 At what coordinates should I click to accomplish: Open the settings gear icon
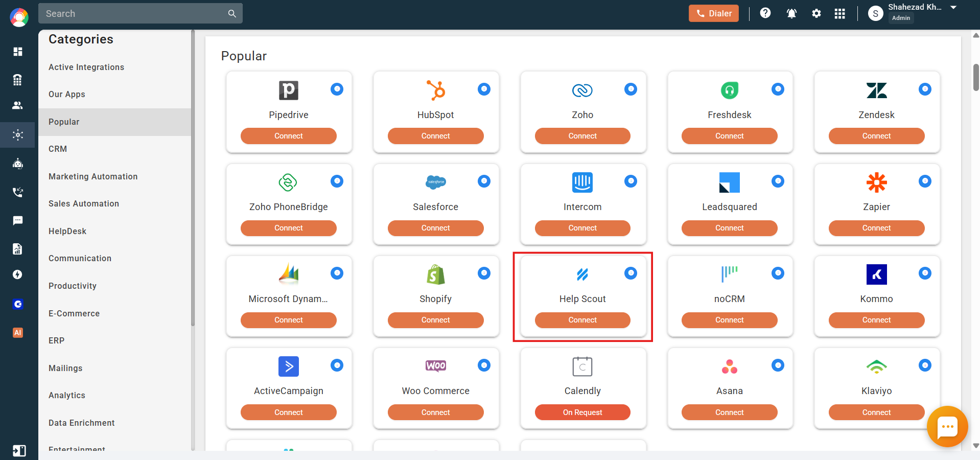tap(816, 13)
